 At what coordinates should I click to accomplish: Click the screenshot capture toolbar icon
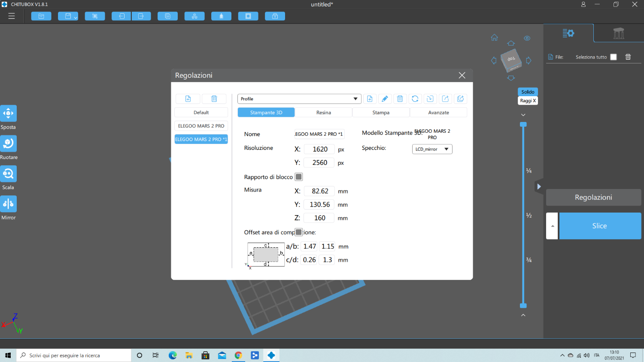tap(95, 16)
